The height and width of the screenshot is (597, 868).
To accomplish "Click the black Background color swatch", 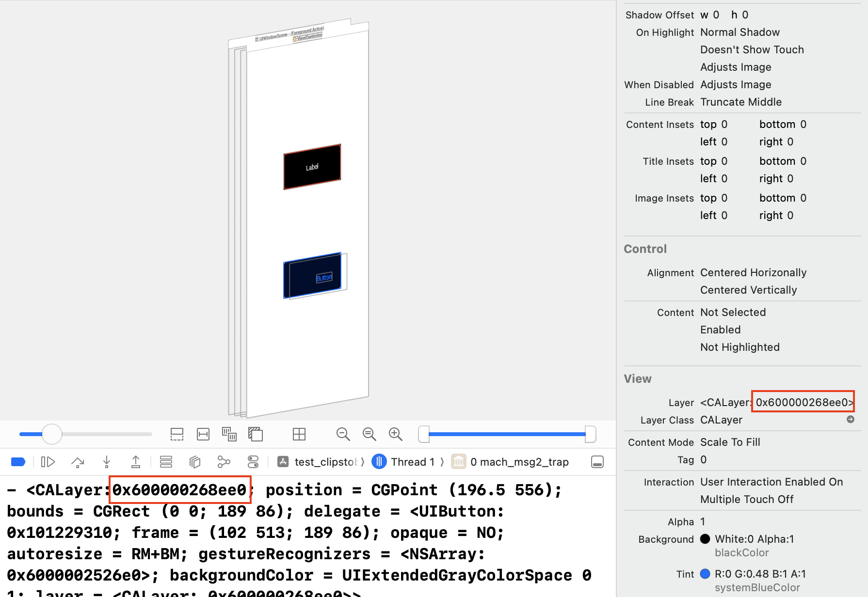I will (705, 539).
